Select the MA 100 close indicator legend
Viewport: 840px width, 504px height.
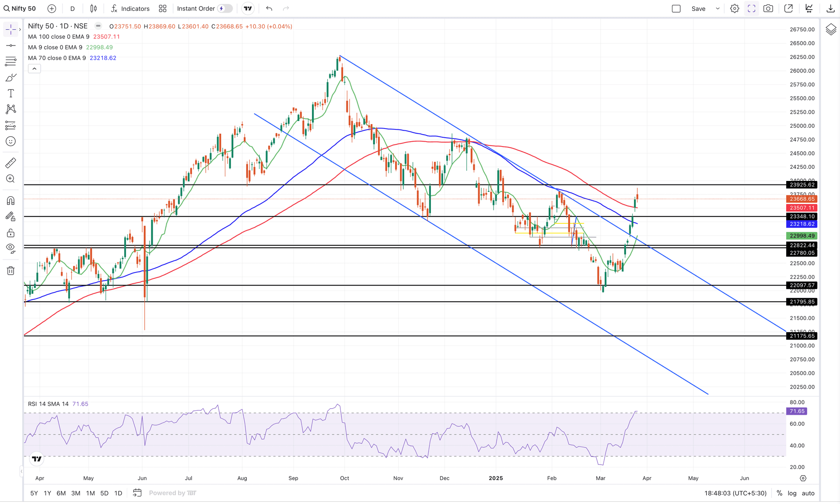coord(59,37)
